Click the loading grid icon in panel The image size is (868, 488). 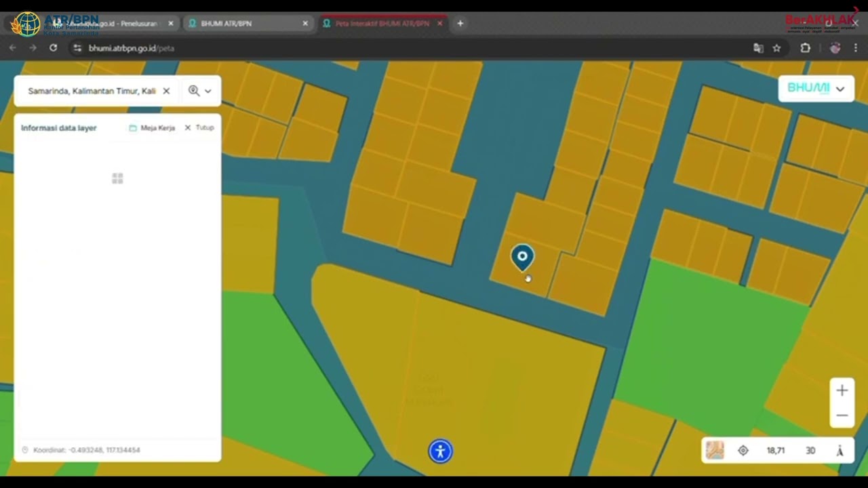[117, 178]
